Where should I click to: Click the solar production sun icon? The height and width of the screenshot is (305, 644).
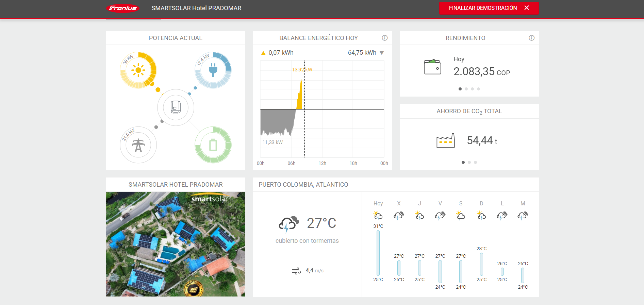point(138,70)
